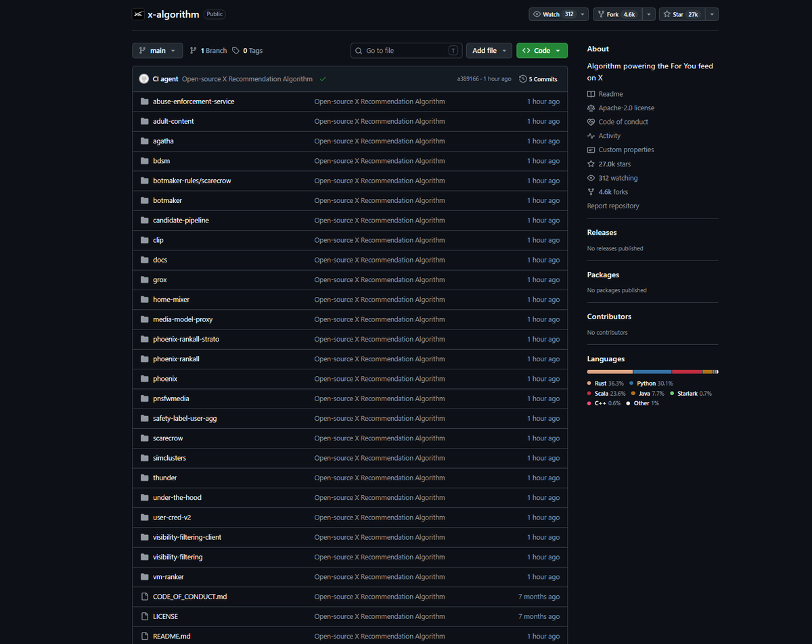Open the Releases section heading

[x=602, y=233]
